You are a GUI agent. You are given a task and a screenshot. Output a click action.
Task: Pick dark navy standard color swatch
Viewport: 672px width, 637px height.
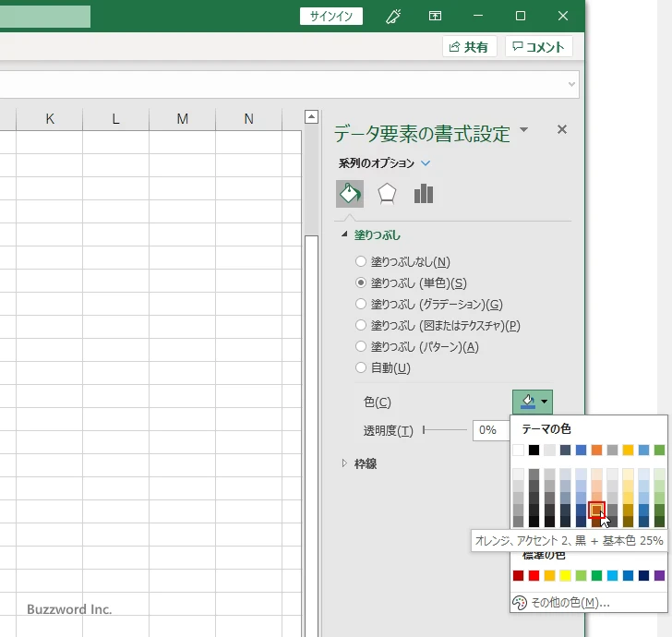[643, 575]
